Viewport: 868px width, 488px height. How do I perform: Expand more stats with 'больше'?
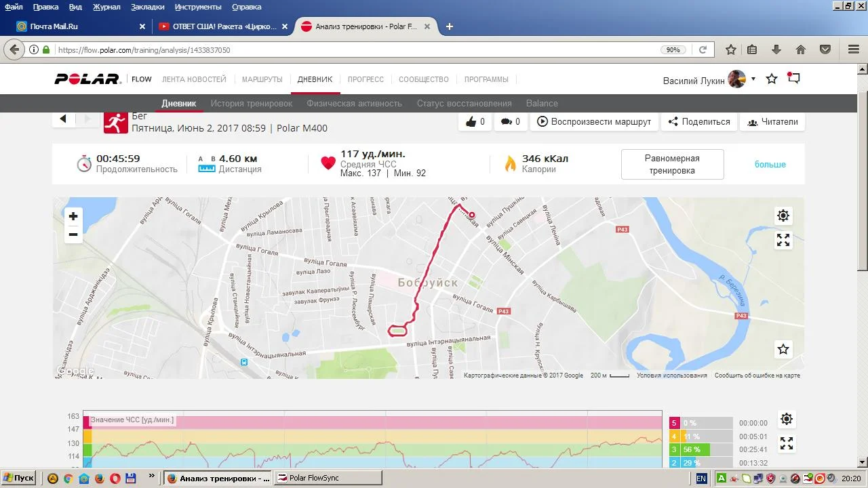pyautogui.click(x=770, y=165)
